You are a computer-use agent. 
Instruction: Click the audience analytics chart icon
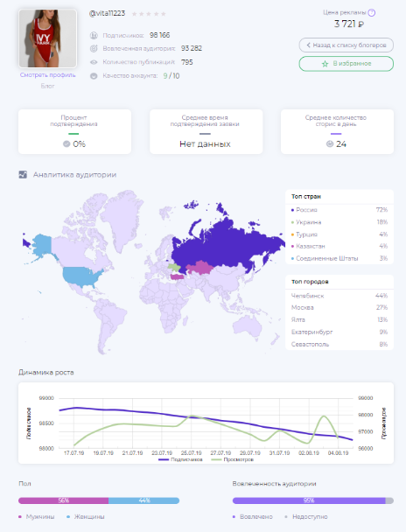[23, 175]
